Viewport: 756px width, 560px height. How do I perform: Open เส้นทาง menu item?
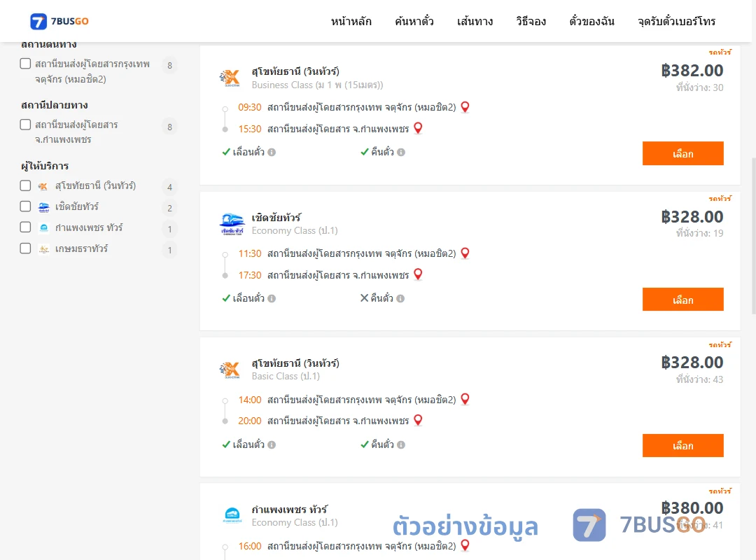click(475, 21)
